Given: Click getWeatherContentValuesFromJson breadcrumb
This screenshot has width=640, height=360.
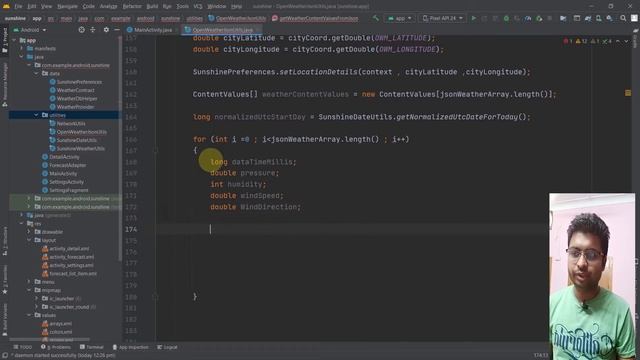Looking at the screenshot, I should 315,18.
